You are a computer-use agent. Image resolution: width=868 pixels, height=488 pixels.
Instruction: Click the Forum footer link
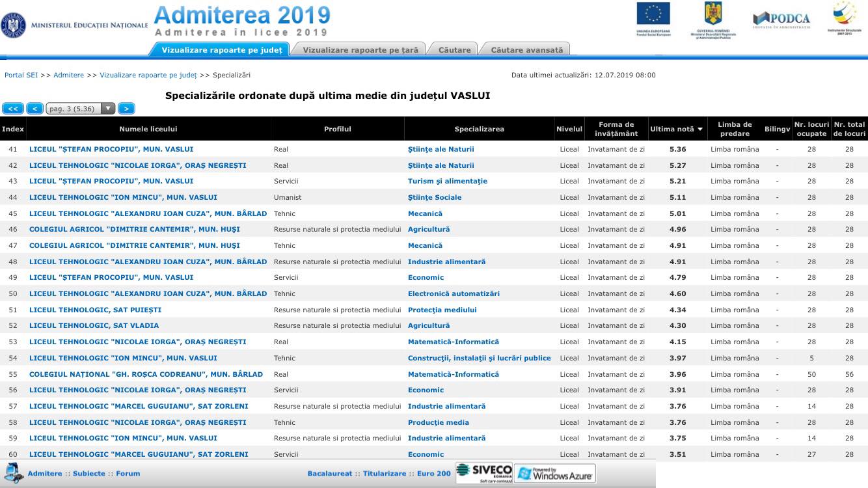pyautogui.click(x=128, y=474)
